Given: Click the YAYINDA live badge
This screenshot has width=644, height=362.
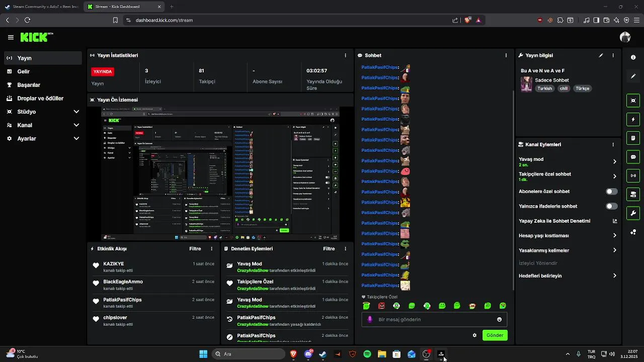Looking at the screenshot, I should pyautogui.click(x=103, y=71).
